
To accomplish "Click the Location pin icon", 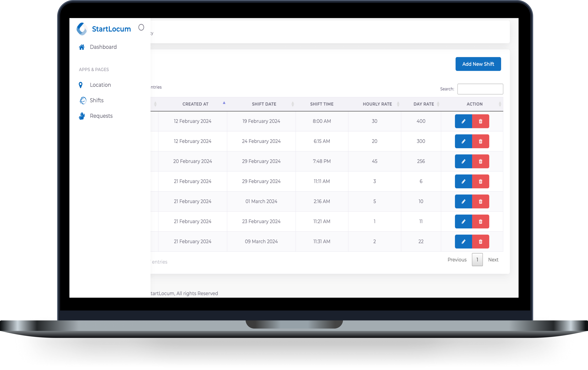I will pyautogui.click(x=81, y=85).
